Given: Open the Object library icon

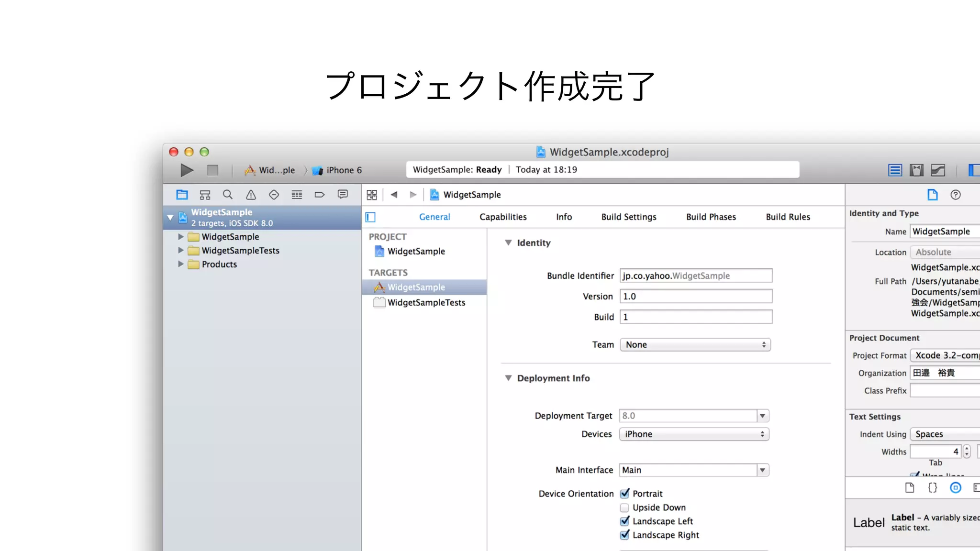Looking at the screenshot, I should (x=956, y=488).
